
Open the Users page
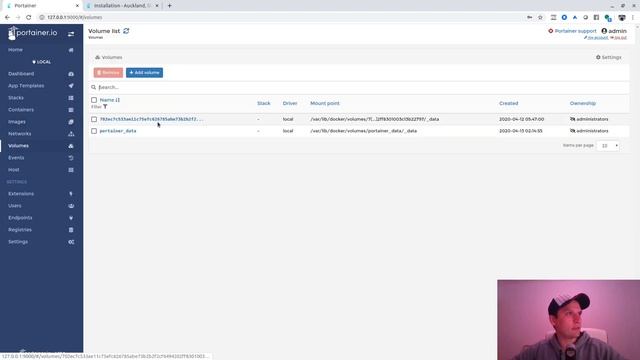click(x=15, y=206)
